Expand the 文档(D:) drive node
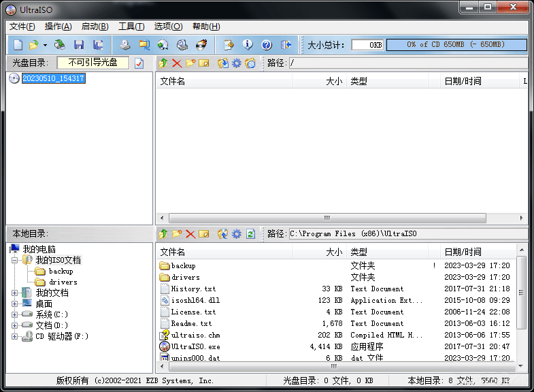Viewport: 534px width, 392px height. click(x=14, y=325)
